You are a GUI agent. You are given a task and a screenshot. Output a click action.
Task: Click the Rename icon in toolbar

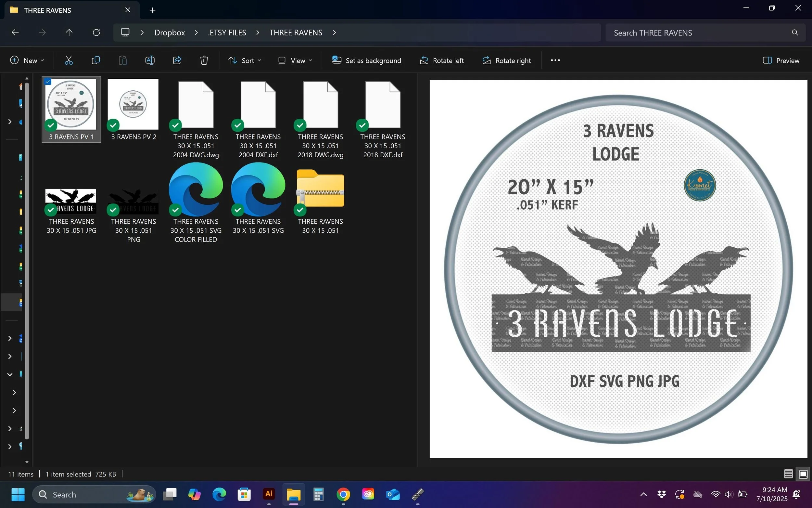click(150, 60)
